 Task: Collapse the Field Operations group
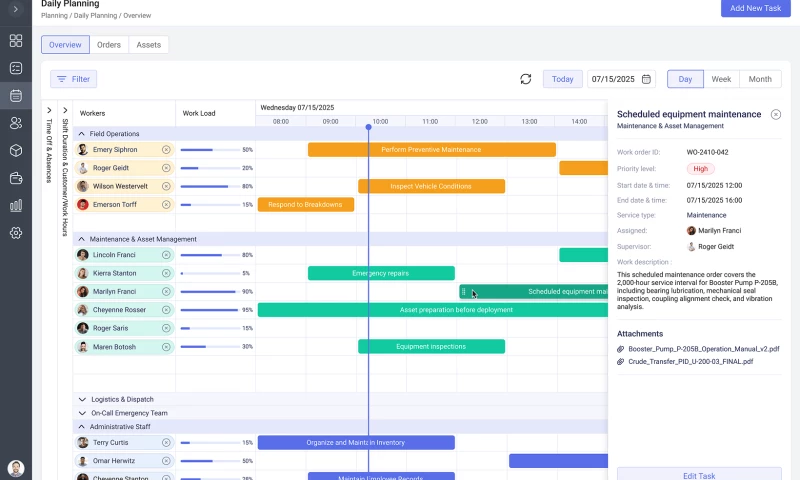coord(82,134)
